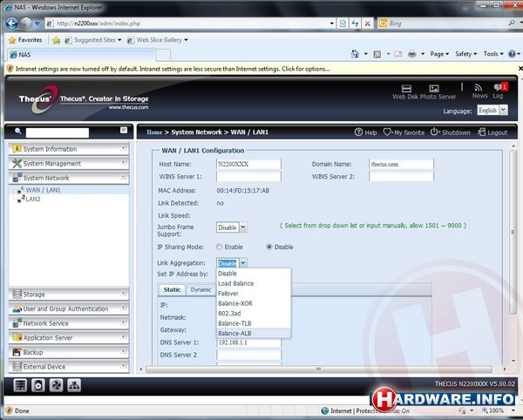Expand the Storage menu section
Image resolution: width=523 pixels, height=420 pixels.
(67, 294)
